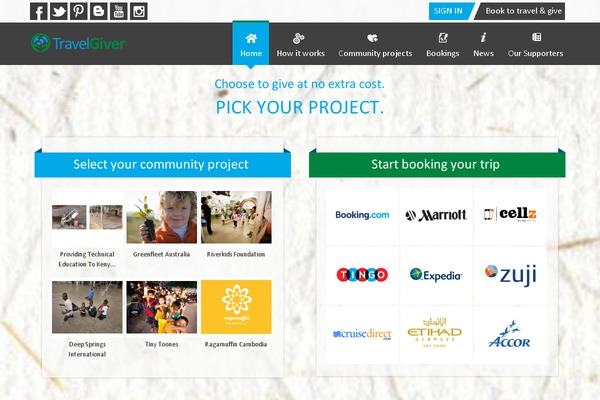
Task: Open Community projects in navigation
Action: pyautogui.click(x=375, y=44)
